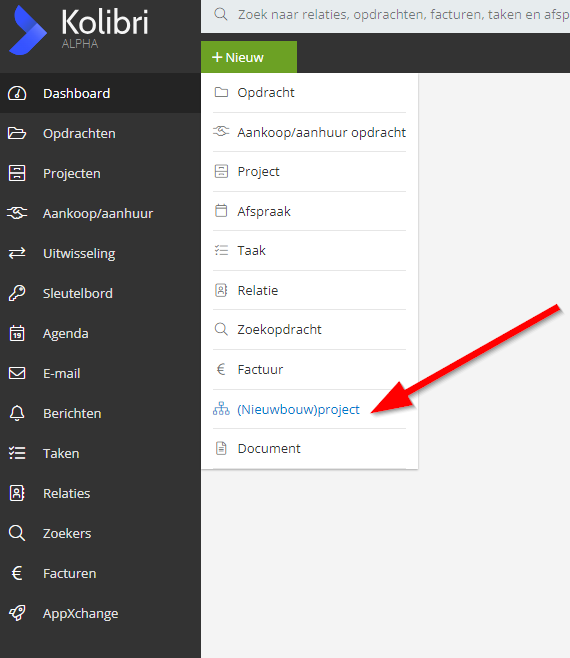The image size is (570, 658).
Task: Click the euro icon beside Factuur
Action: [x=221, y=369]
